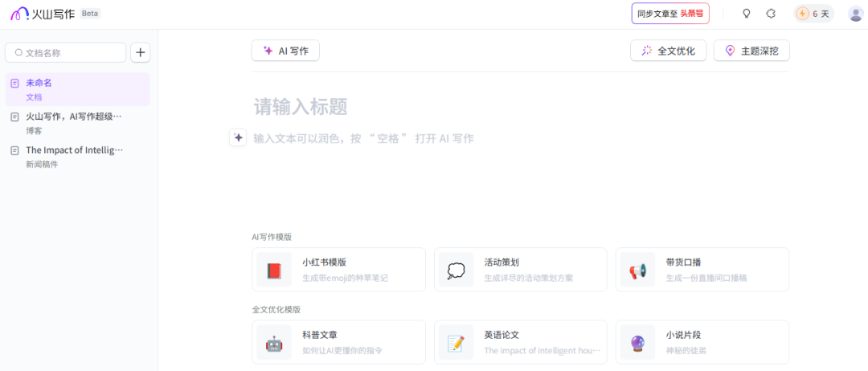Open 火山写作，AI写作超级 blog document
This screenshot has width=868, height=371.
pyautogui.click(x=77, y=123)
